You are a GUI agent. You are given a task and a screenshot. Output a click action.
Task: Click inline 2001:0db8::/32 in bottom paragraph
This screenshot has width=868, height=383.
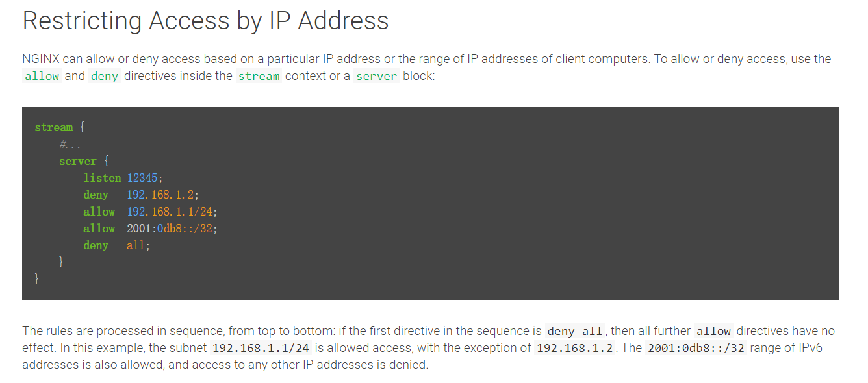[696, 347]
